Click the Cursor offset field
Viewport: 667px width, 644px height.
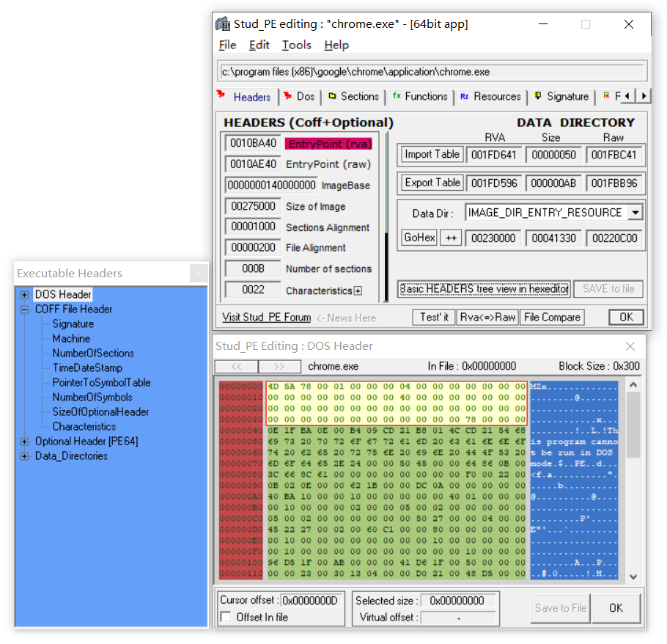[x=312, y=600]
